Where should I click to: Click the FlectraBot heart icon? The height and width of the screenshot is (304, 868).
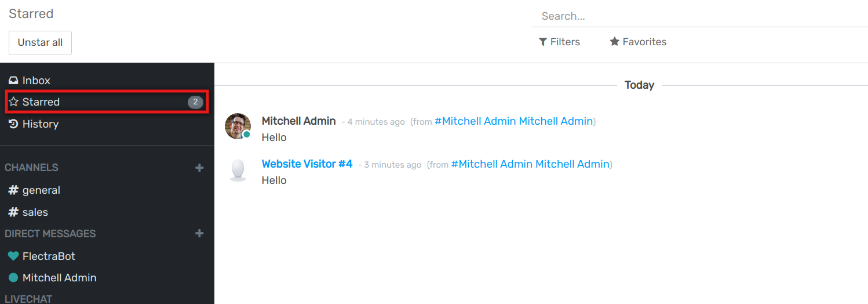pos(13,256)
